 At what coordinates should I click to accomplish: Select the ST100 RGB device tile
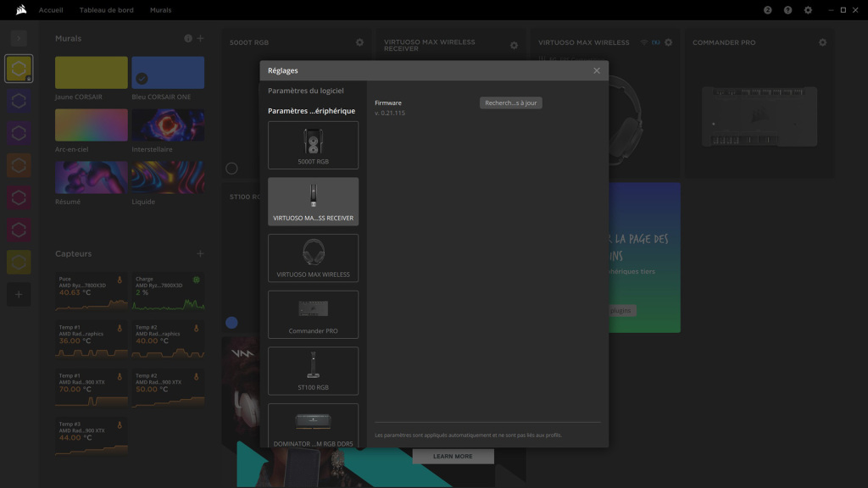(x=314, y=371)
